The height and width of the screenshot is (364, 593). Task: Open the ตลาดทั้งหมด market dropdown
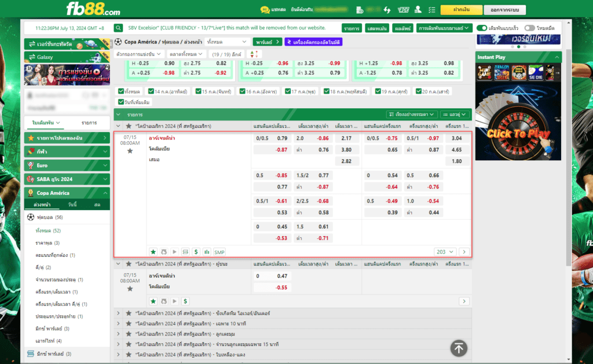(186, 54)
